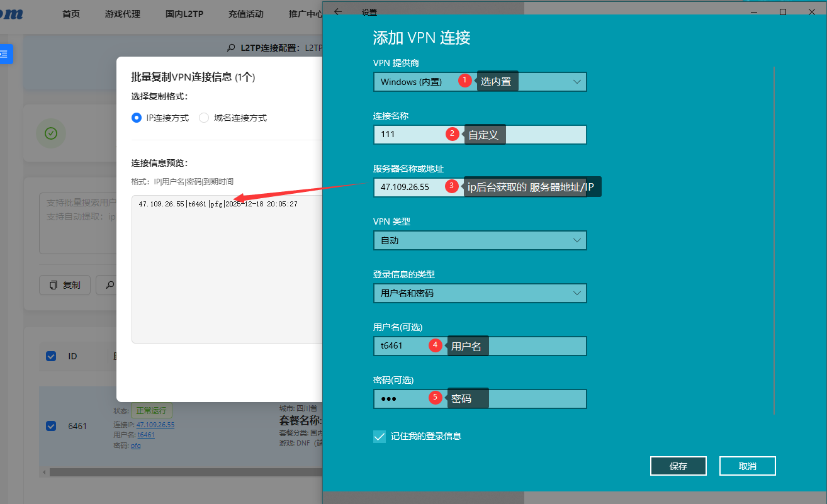Click the copy icon on the 复制 button
827x504 pixels.
(54, 284)
